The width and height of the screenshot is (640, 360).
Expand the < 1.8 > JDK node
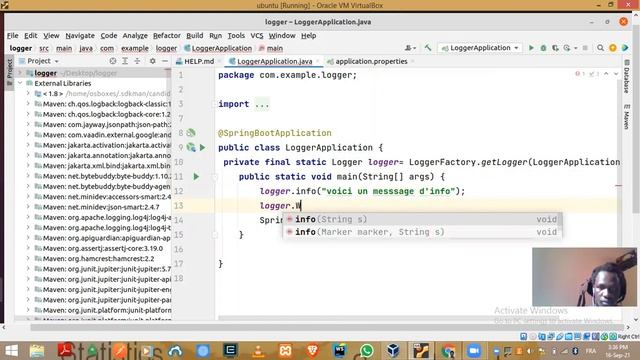[28, 93]
